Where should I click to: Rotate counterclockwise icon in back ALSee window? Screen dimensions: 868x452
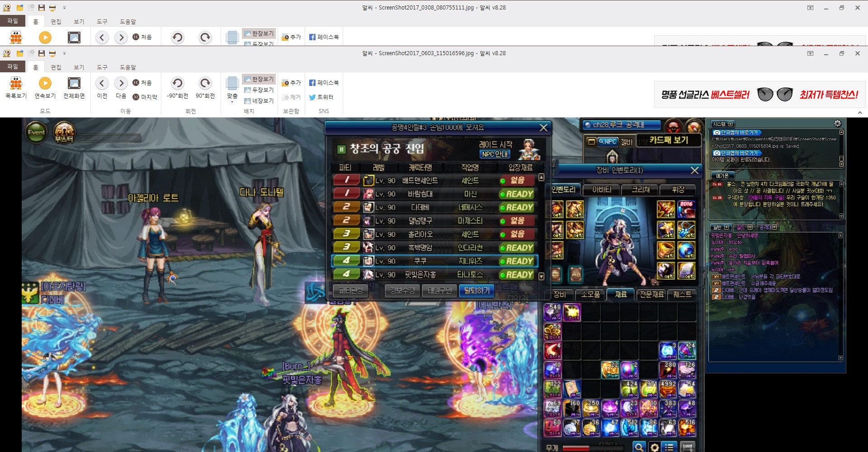click(x=177, y=38)
